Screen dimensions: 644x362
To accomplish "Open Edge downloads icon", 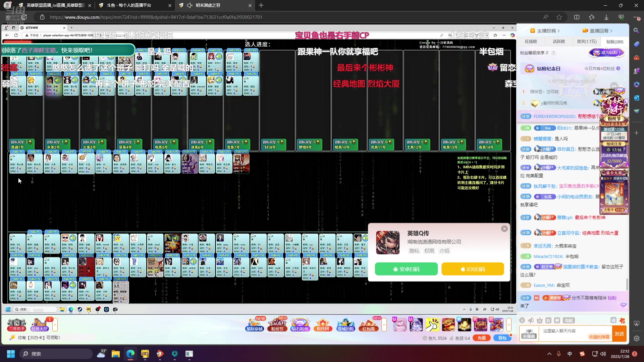I will click(x=606, y=17).
